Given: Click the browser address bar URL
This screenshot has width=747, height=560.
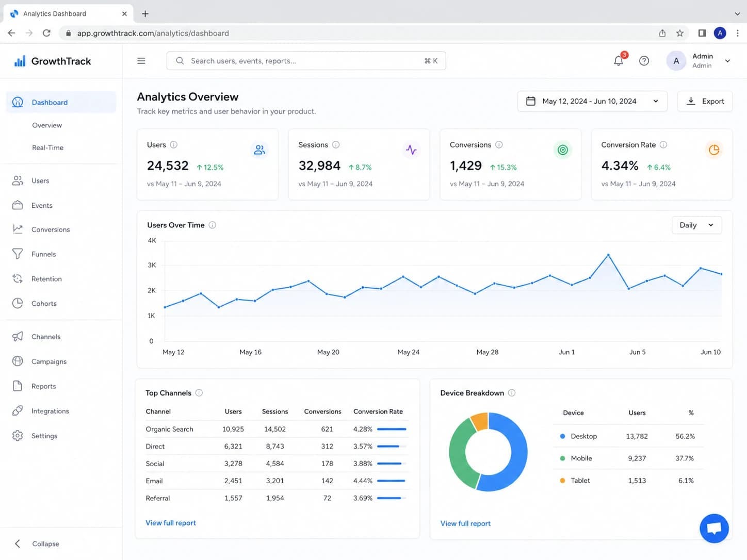Looking at the screenshot, I should (153, 33).
